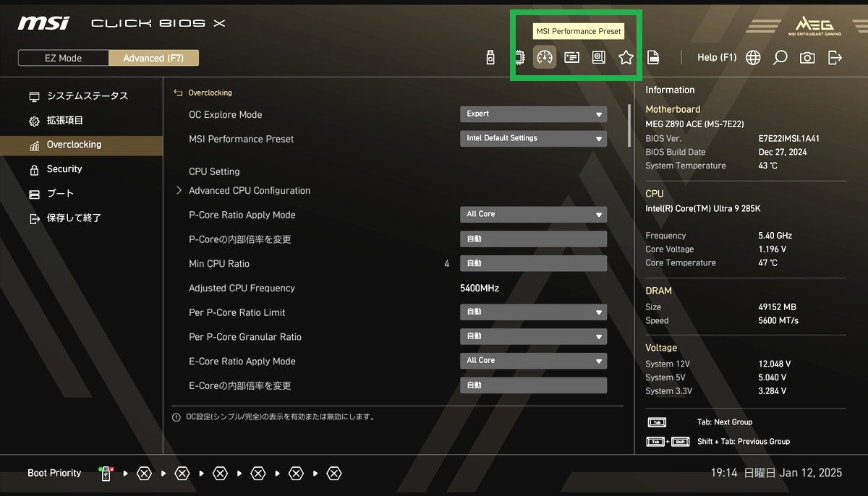The image size is (868, 496).
Task: Open the Per P-Core Ratio Limit dropdown
Action: (533, 312)
